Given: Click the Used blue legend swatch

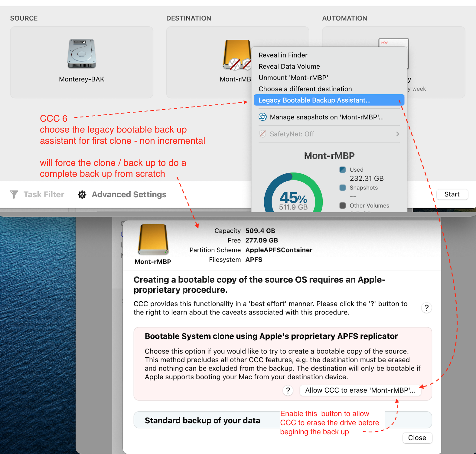Looking at the screenshot, I should point(343,170).
